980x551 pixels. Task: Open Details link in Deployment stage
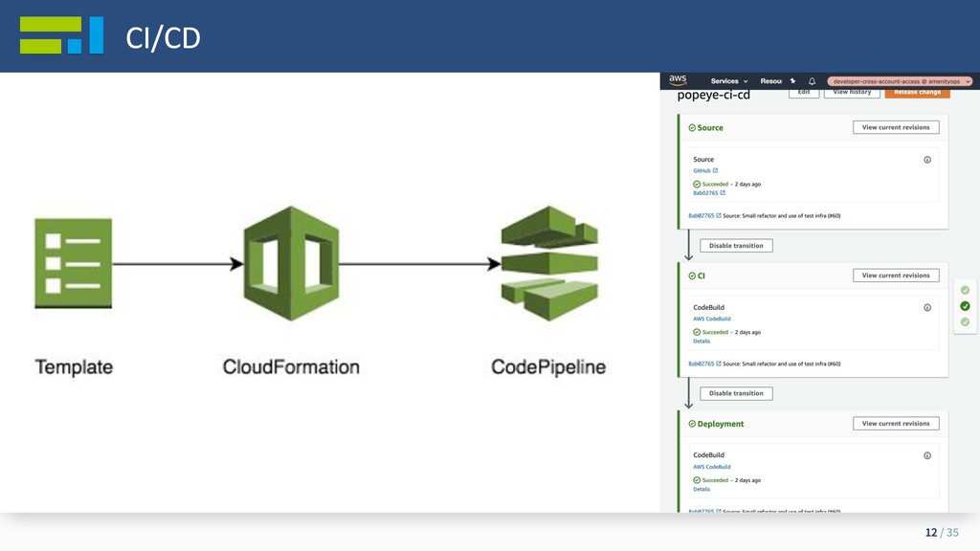pyautogui.click(x=702, y=489)
